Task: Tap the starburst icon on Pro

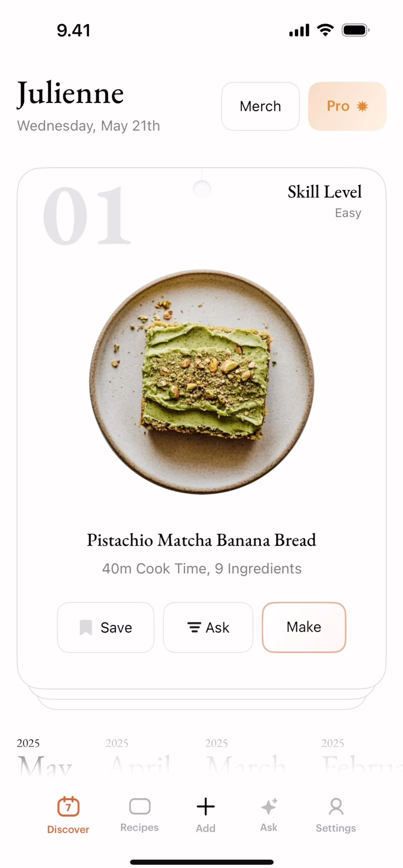Action: (362, 106)
